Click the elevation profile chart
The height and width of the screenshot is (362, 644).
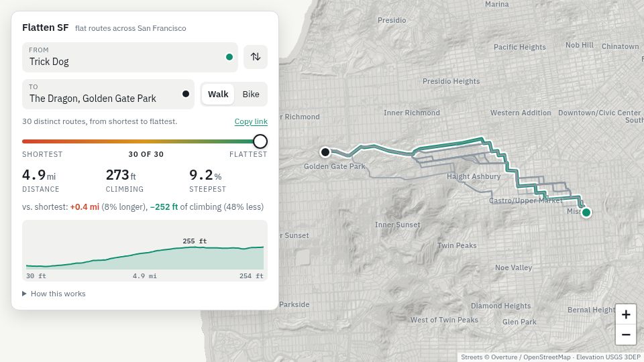[x=145, y=250]
